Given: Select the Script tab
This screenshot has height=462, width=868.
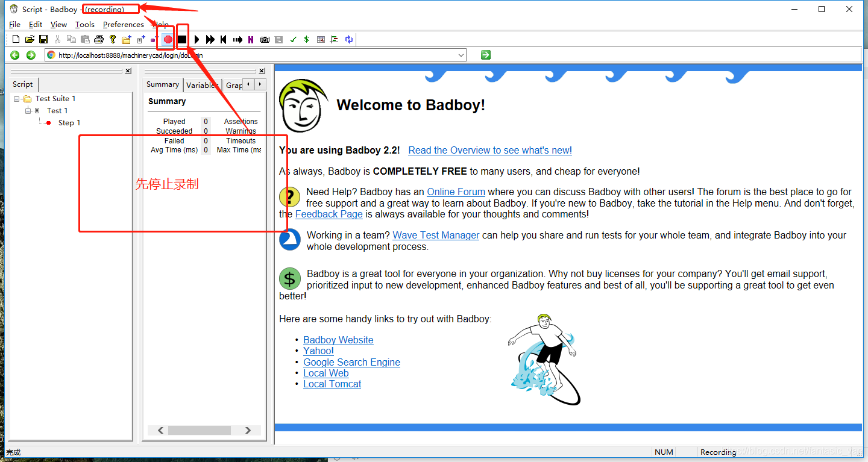Looking at the screenshot, I should pos(23,84).
